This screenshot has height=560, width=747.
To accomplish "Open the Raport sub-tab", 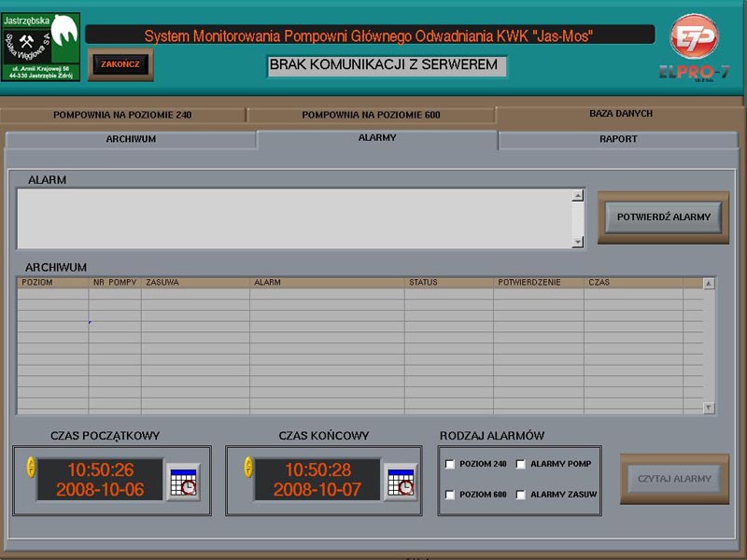I will 618,139.
